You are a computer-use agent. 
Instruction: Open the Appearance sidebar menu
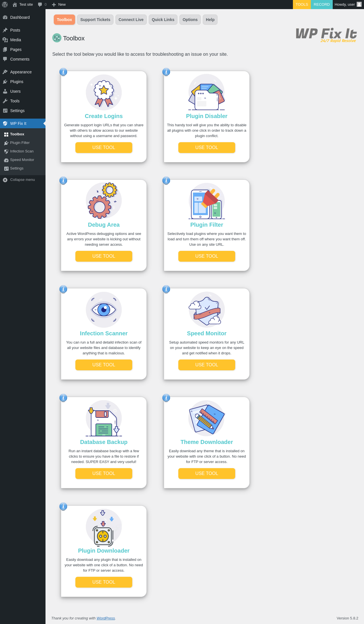point(23,72)
